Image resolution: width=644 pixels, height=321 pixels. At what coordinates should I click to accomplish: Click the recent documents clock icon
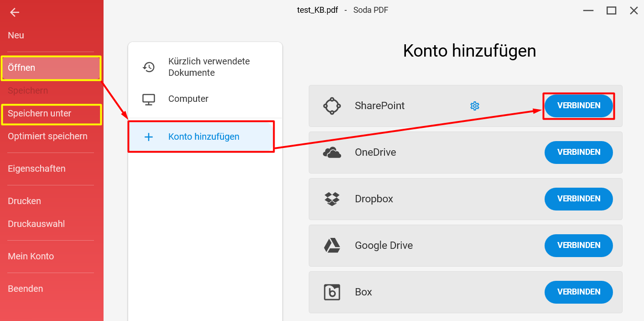(149, 67)
